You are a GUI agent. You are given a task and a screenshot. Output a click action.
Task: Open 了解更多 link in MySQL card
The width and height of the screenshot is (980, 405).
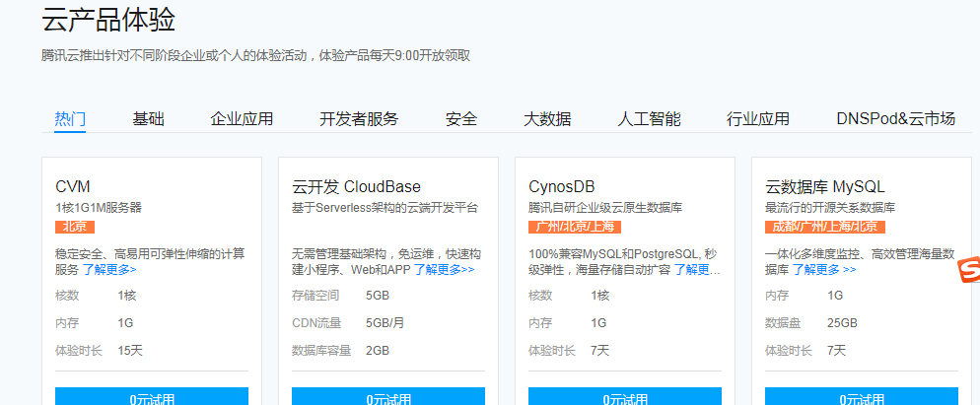pyautogui.click(x=824, y=270)
